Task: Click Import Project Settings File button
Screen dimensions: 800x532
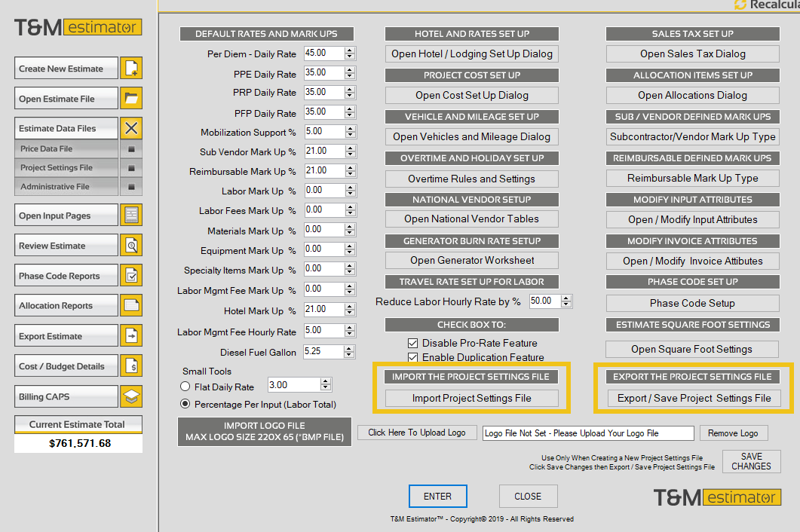Action: [x=472, y=398]
